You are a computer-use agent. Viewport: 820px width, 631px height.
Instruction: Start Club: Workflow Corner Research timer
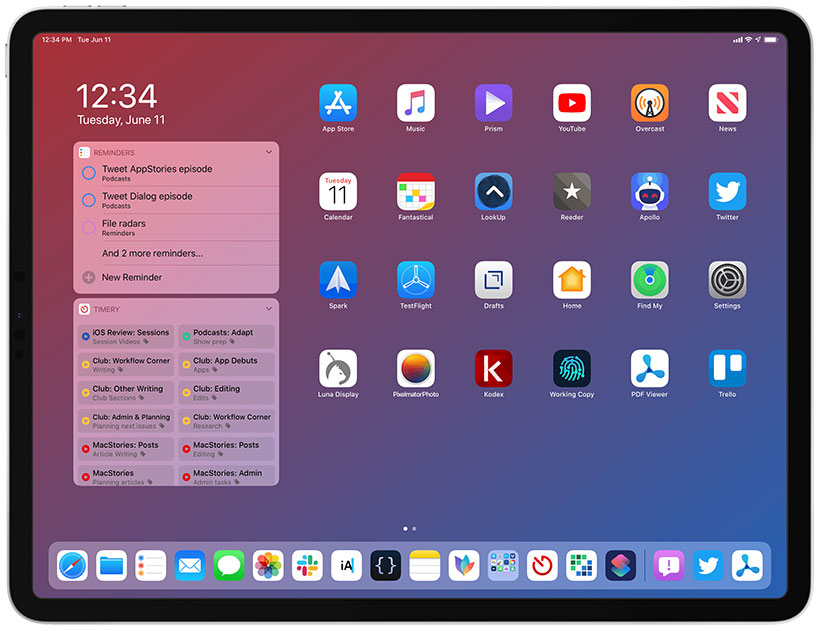tap(227, 421)
